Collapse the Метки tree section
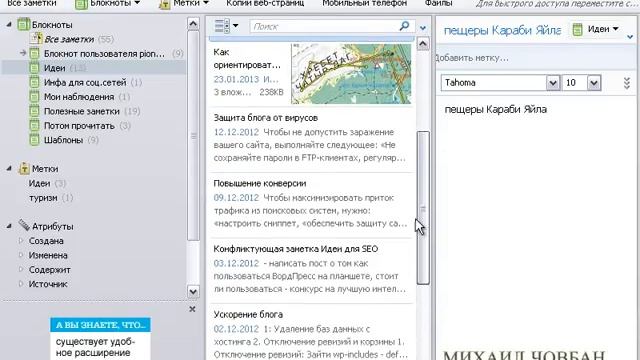This screenshot has height=360, width=640. [9, 169]
